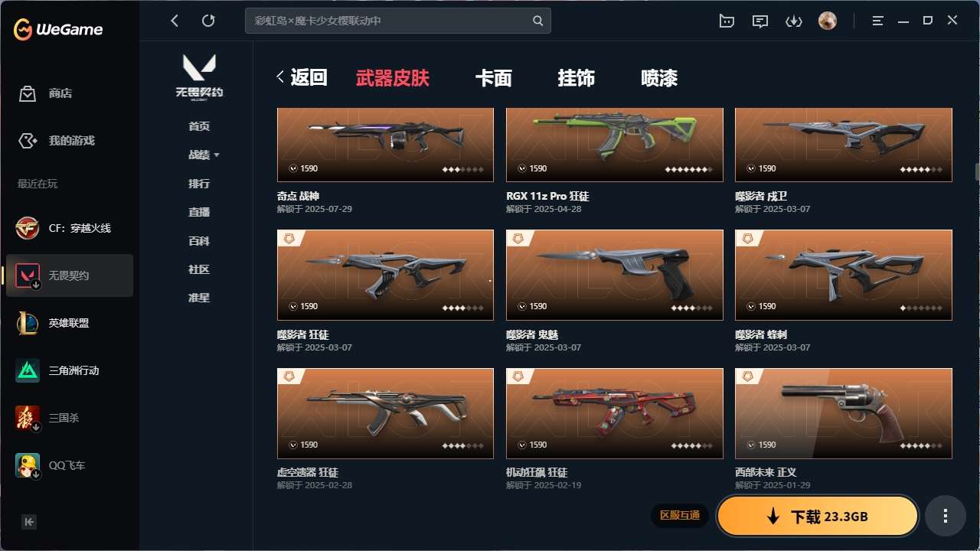
Task: Expand the 战绩 dropdown menu
Action: pos(204,155)
